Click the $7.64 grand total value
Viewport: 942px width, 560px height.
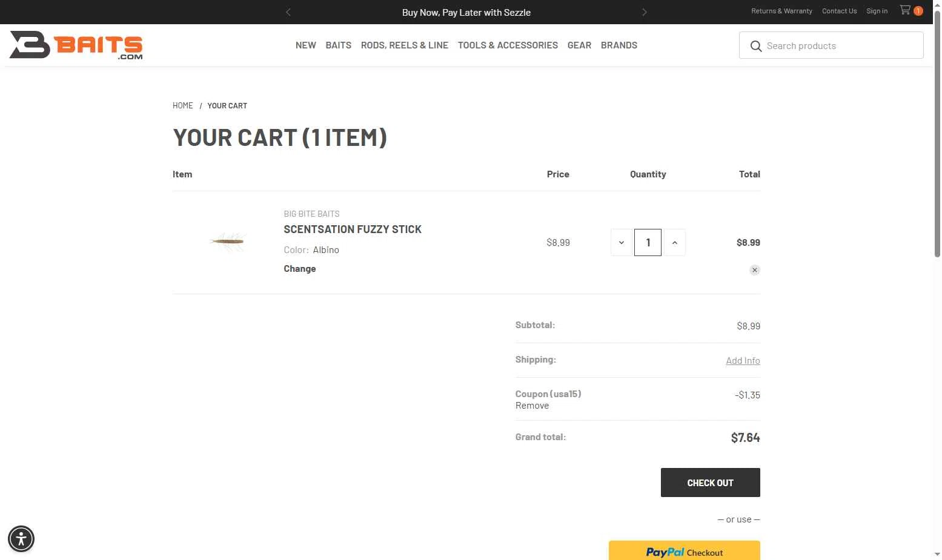[x=745, y=438]
